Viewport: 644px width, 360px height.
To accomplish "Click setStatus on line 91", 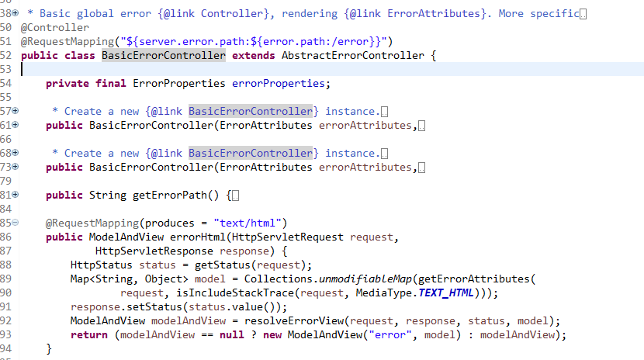I will click(x=154, y=306).
